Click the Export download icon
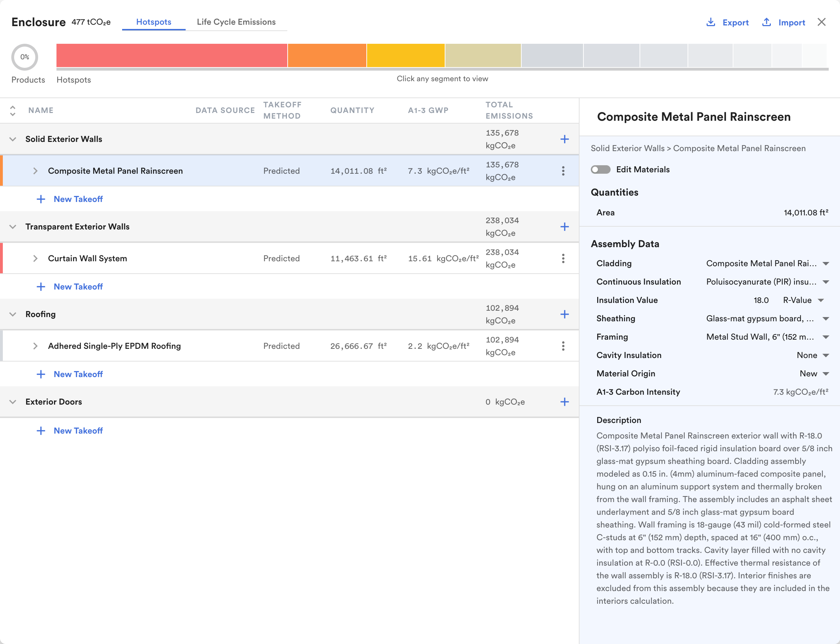Image resolution: width=840 pixels, height=644 pixels. click(710, 22)
